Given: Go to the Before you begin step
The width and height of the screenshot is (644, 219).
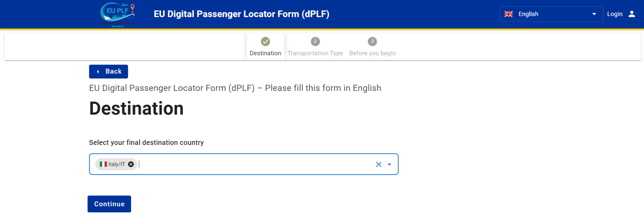Looking at the screenshot, I should pos(372,53).
